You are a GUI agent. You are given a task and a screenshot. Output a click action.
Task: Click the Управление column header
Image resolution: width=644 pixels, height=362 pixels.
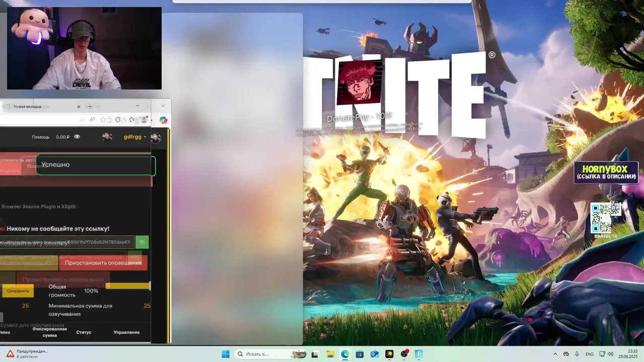click(x=126, y=332)
